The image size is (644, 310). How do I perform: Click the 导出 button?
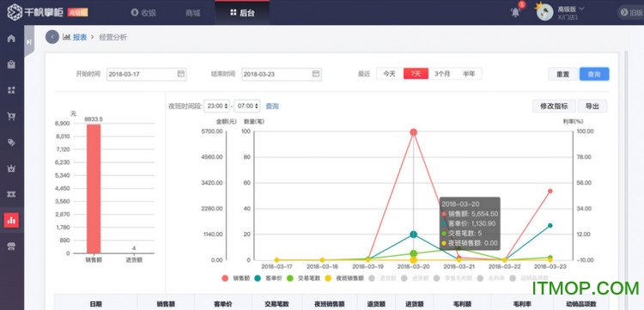pos(592,106)
